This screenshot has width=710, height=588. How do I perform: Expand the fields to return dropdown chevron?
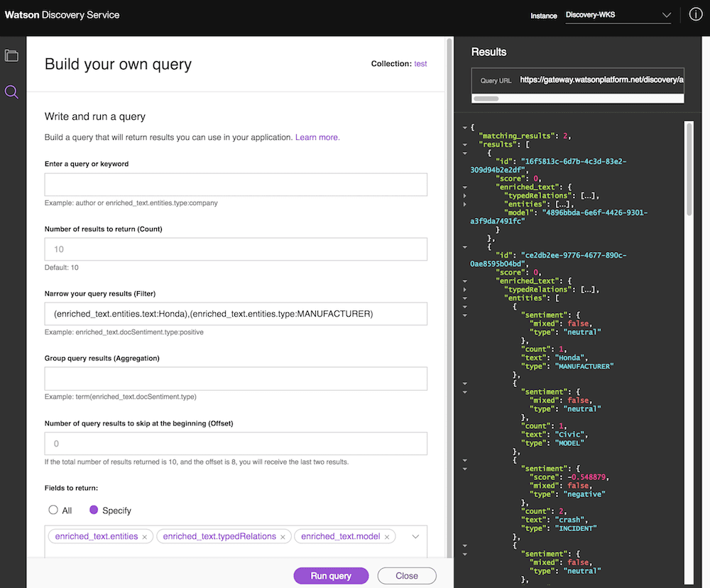tap(415, 537)
